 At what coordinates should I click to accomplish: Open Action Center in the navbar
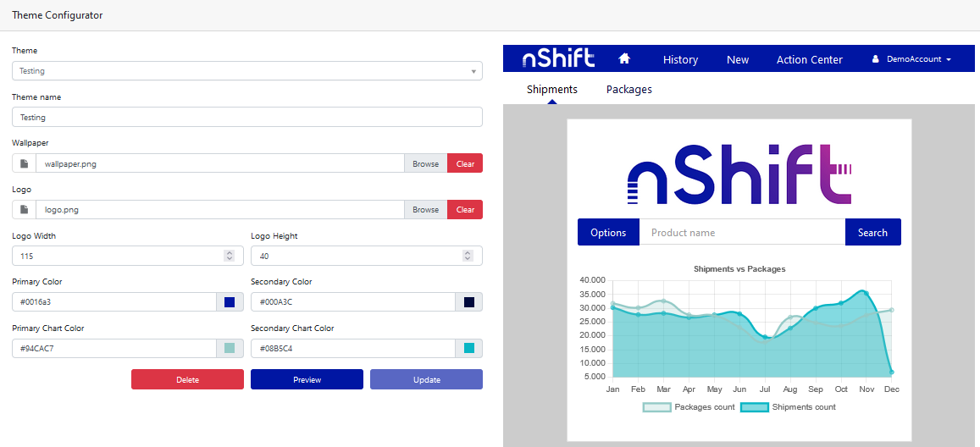[809, 59]
